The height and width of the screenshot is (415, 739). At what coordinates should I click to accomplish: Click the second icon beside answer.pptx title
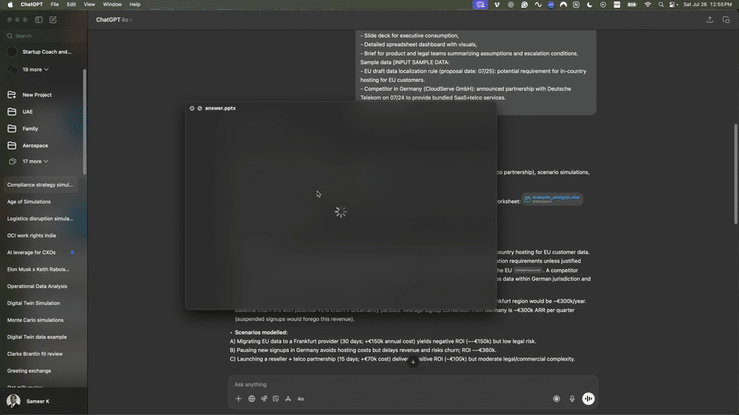pos(200,108)
